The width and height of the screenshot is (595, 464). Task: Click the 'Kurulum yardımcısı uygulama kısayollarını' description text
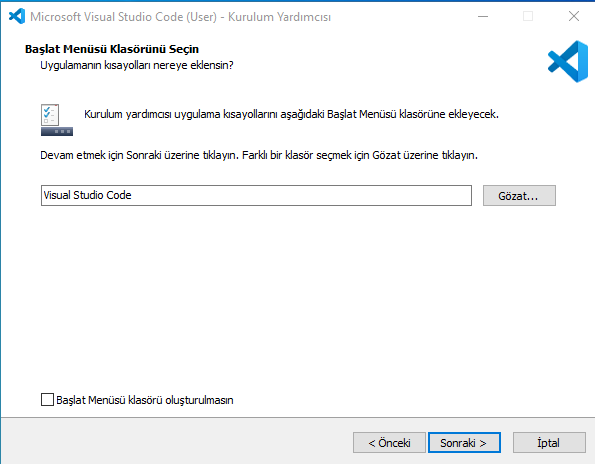point(182,115)
